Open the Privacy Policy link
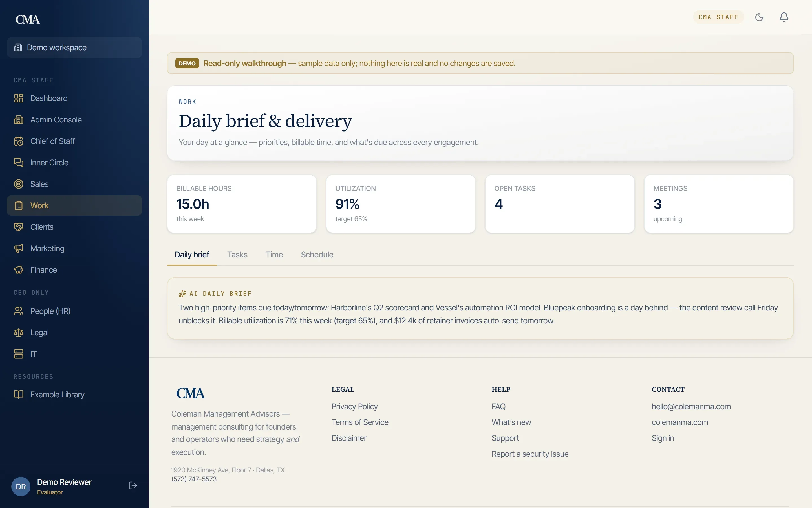The image size is (812, 508). [x=354, y=406]
